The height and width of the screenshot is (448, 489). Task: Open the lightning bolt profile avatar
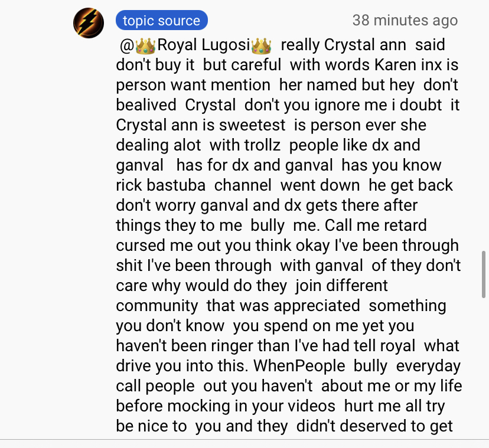point(89,23)
